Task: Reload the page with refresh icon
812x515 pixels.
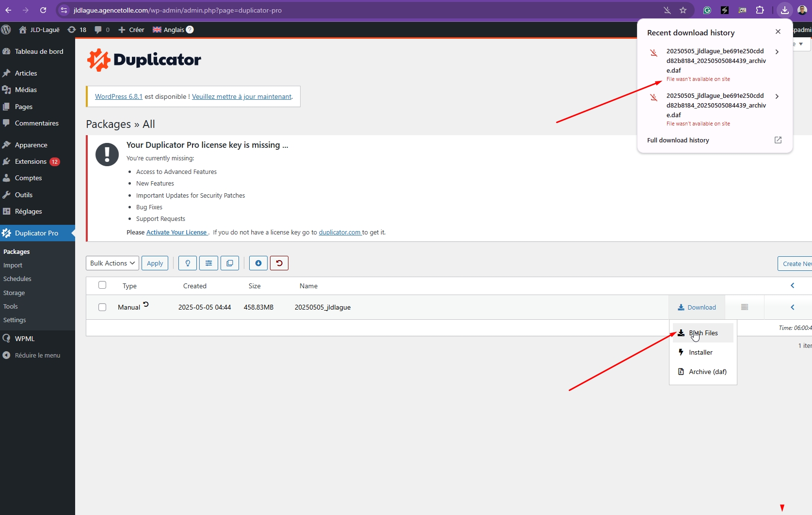Action: coord(43,10)
